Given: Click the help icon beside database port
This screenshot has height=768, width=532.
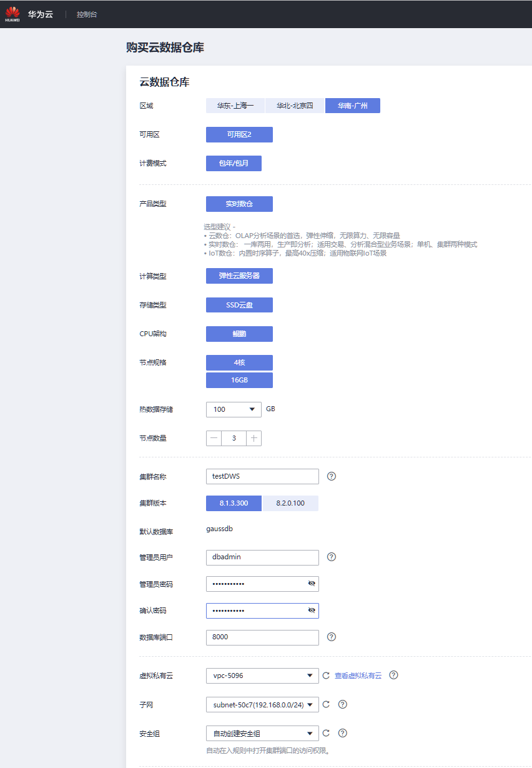Looking at the screenshot, I should [332, 637].
